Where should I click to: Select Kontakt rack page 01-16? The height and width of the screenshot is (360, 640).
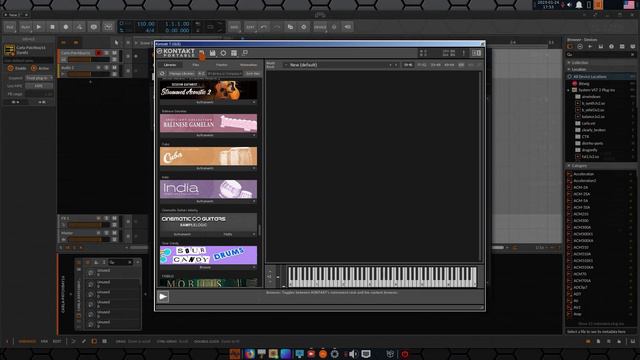[x=408, y=65]
